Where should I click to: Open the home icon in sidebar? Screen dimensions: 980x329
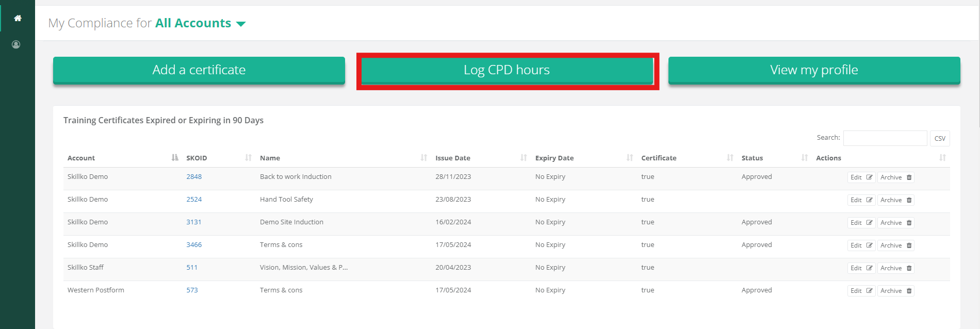pos(18,18)
